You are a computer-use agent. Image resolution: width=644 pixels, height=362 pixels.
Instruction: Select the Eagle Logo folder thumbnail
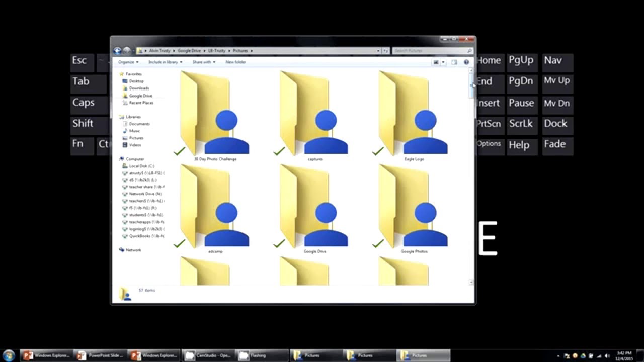click(x=414, y=116)
